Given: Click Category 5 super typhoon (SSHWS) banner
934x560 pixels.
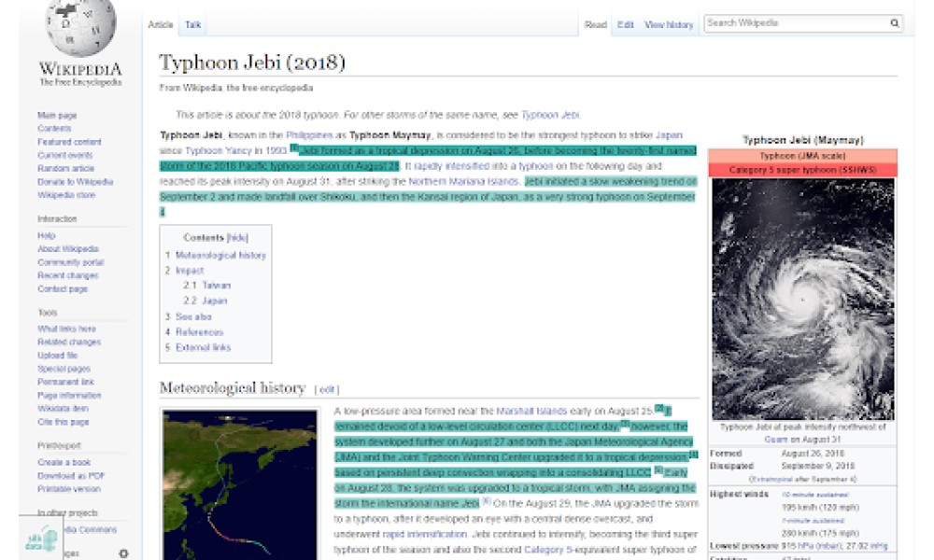Looking at the screenshot, I should point(802,170).
